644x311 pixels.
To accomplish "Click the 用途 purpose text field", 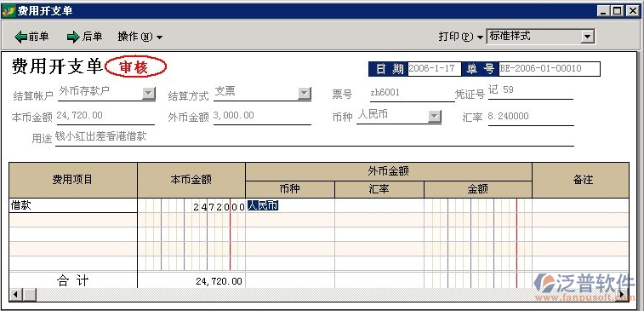I will click(x=315, y=137).
